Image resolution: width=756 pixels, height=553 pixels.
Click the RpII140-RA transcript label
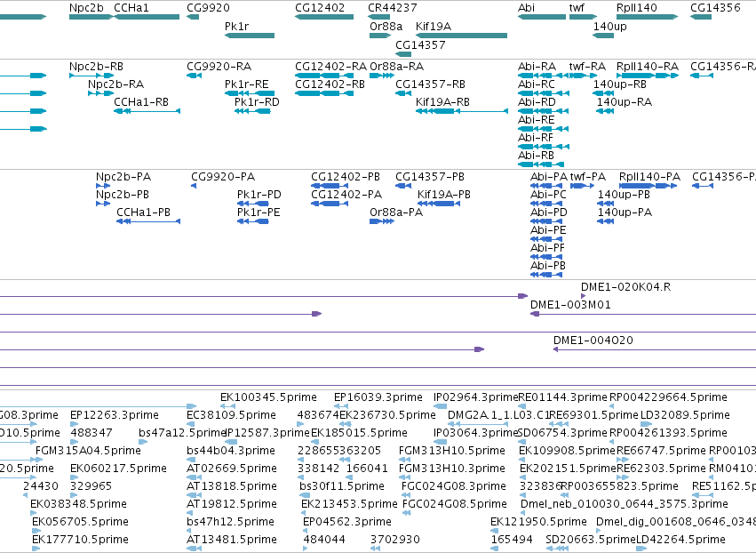pos(648,66)
